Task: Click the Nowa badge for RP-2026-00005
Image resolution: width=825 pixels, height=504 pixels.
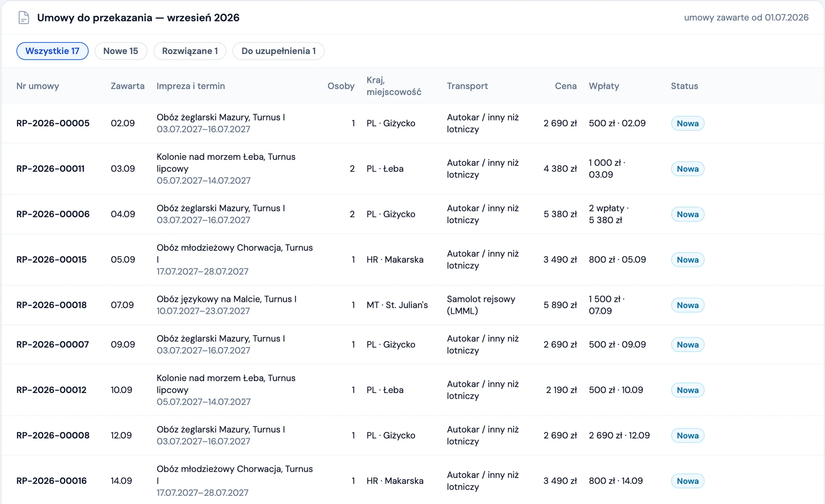Action: (x=688, y=123)
